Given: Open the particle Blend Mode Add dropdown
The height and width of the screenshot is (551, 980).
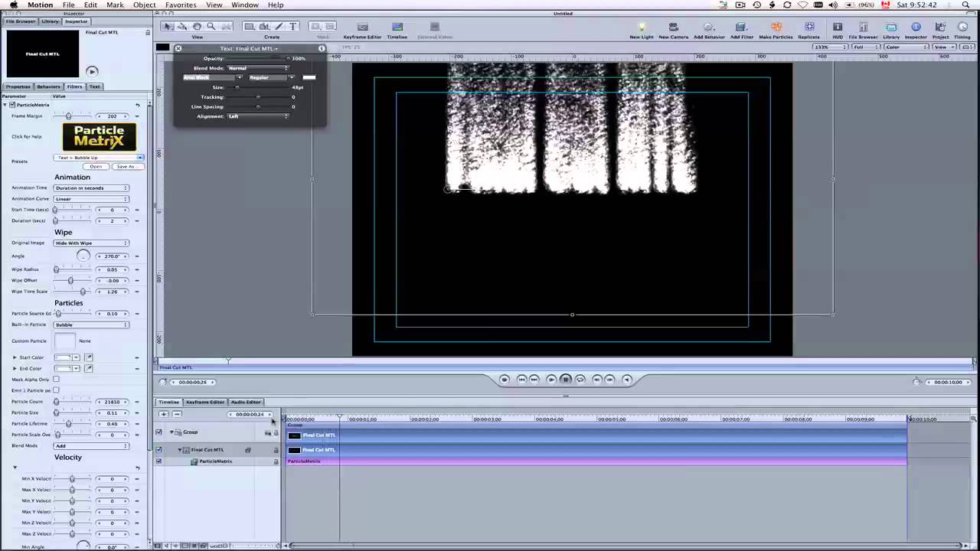Looking at the screenshot, I should 91,445.
